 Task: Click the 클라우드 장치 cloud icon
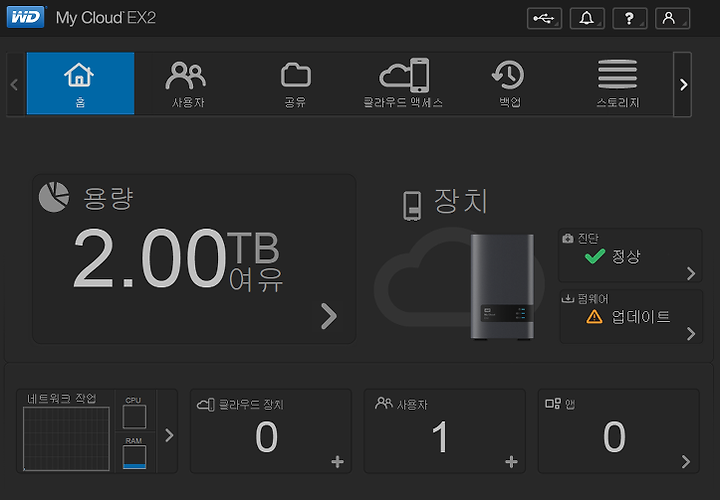[205, 404]
